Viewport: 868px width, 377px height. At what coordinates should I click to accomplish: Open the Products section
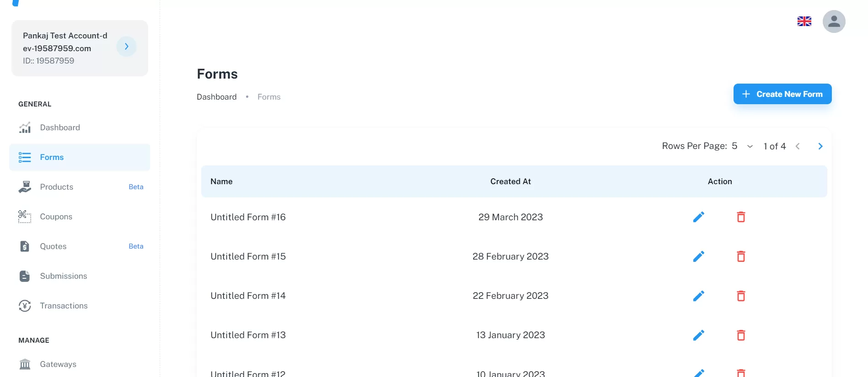[80, 187]
